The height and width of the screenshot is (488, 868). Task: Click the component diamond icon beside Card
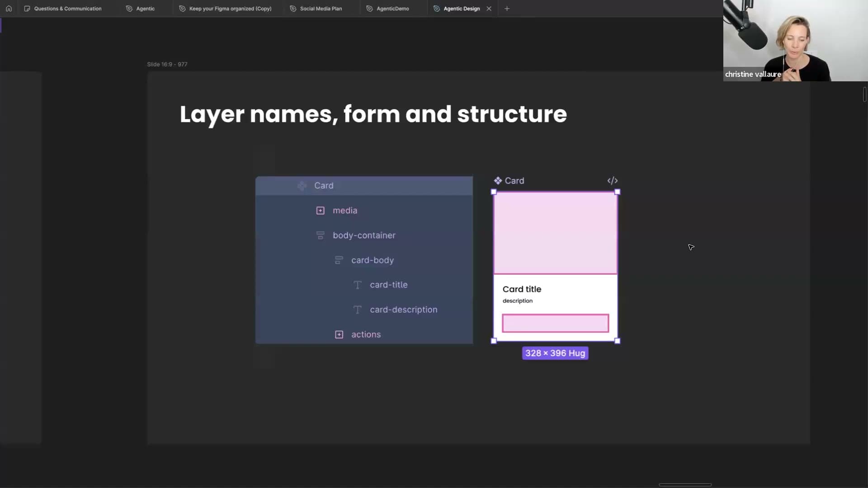498,181
